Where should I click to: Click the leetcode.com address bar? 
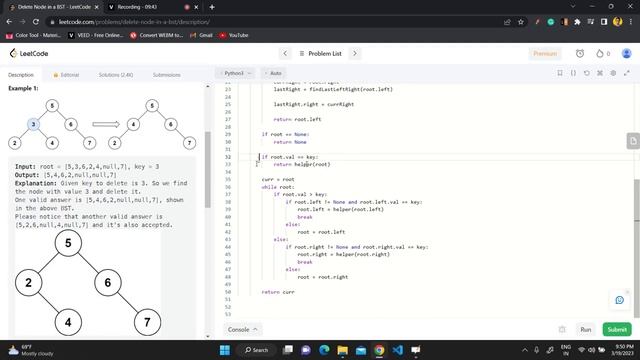point(278,22)
